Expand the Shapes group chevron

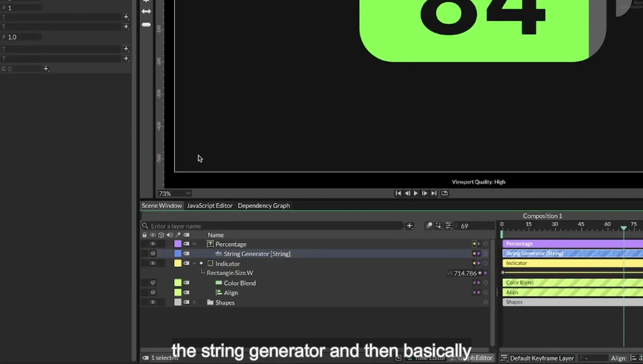194,302
